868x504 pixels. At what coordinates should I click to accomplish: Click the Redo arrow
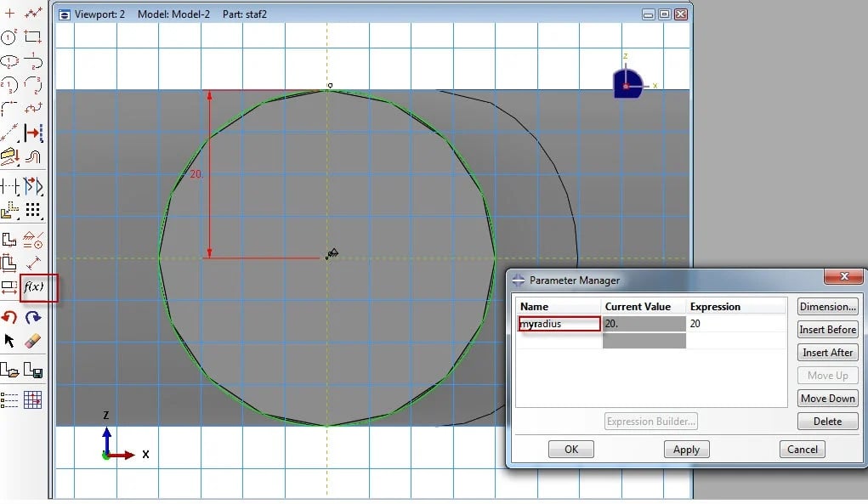[34, 316]
